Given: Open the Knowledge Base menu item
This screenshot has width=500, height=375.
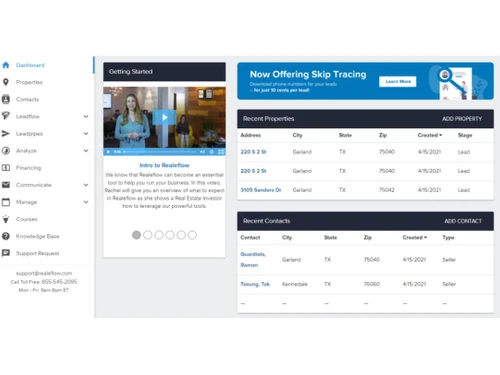Looking at the screenshot, I should tap(38, 236).
